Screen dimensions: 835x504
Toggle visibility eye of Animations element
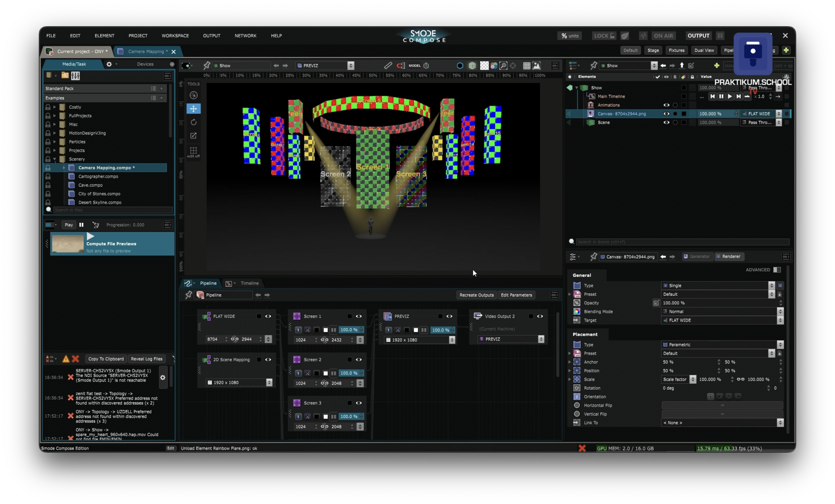pos(666,105)
